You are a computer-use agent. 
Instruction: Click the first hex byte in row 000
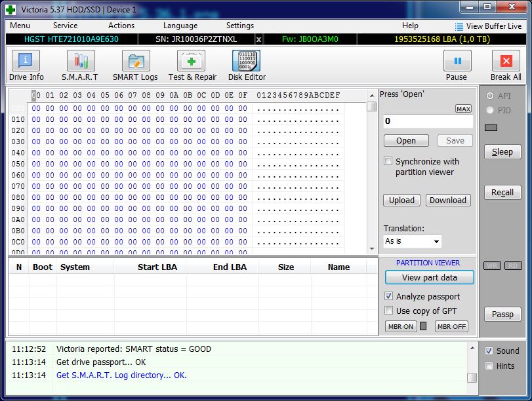click(36, 108)
